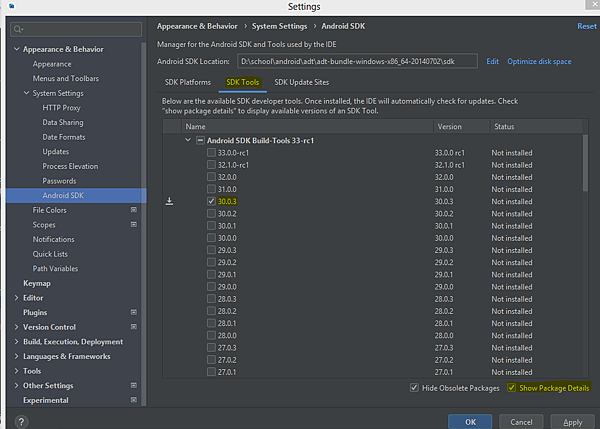600x429 pixels.
Task: Click the Scopes project-level icon
Action: [133, 225]
